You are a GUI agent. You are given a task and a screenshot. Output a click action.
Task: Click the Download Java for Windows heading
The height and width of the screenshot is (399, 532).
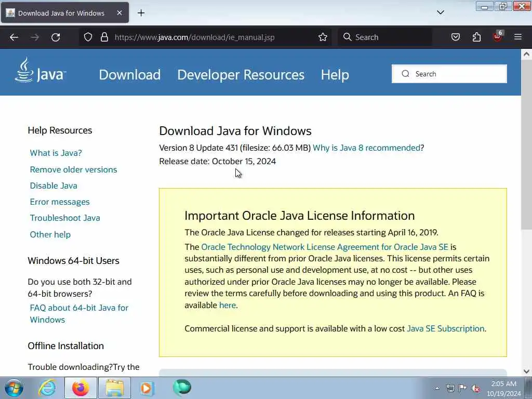(235, 131)
